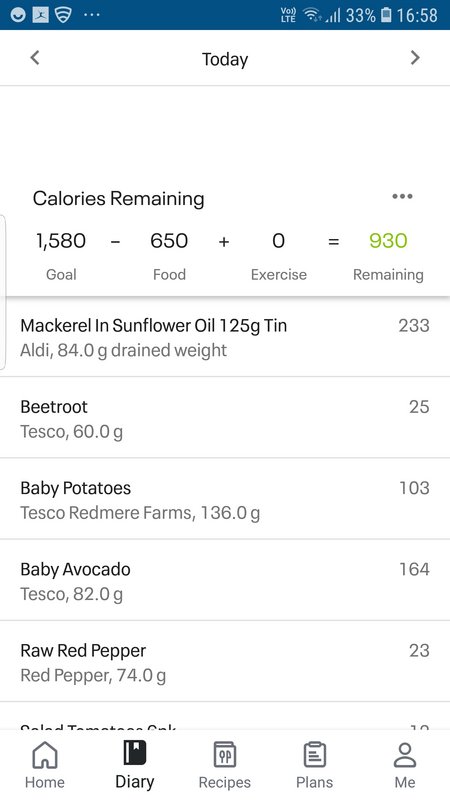The image size is (450, 800).
Task: Tap the 930 Remaining calories value
Action: tap(388, 241)
